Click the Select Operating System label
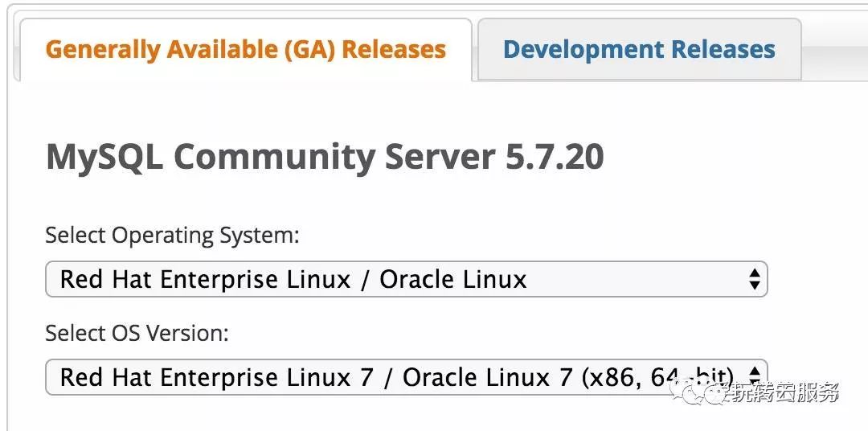Image resolution: width=868 pixels, height=431 pixels. (x=172, y=236)
